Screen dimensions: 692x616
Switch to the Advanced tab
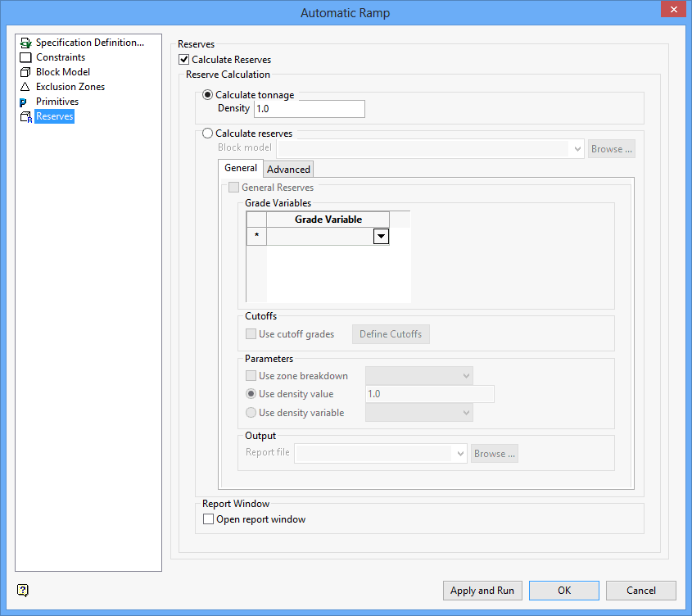point(288,170)
